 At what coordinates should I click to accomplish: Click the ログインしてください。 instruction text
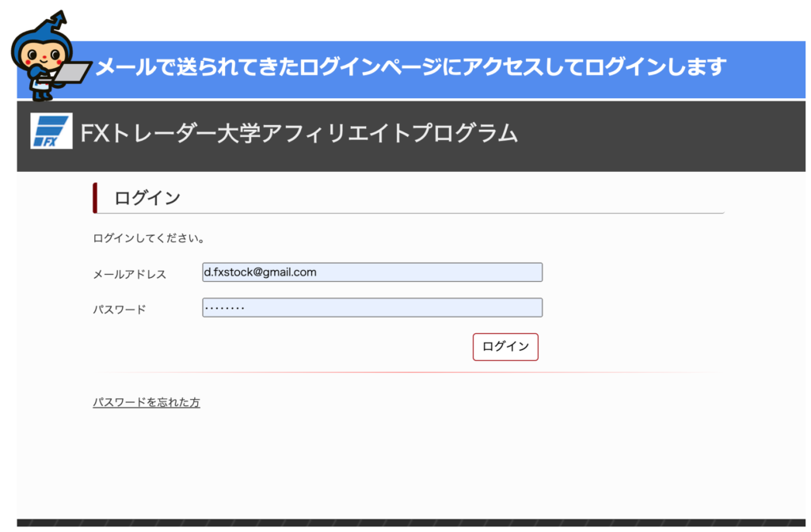click(149, 238)
